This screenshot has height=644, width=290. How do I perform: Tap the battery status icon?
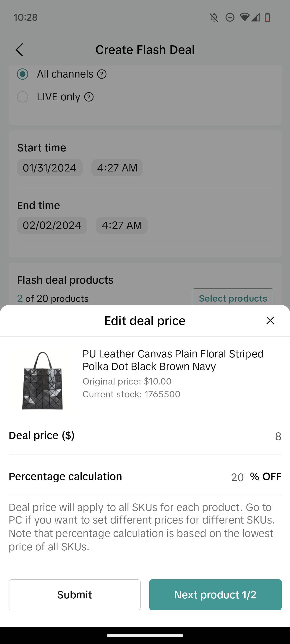(267, 17)
